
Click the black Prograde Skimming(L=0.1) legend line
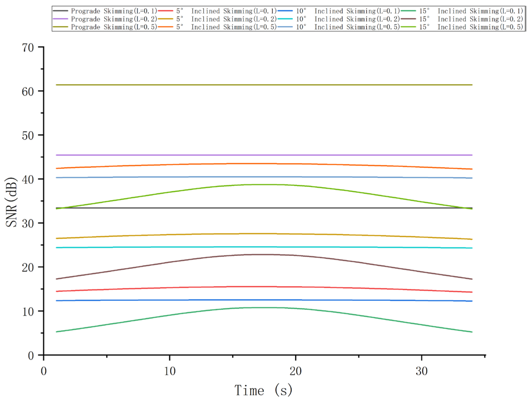pyautogui.click(x=60, y=11)
